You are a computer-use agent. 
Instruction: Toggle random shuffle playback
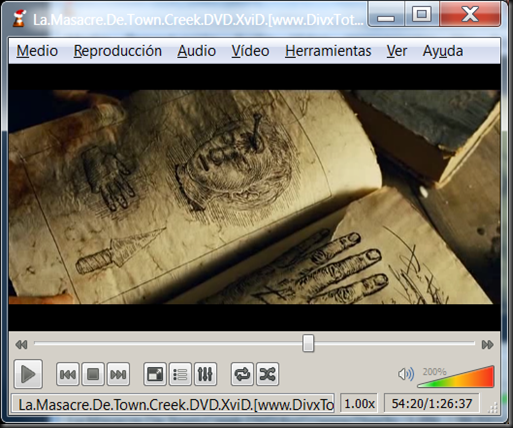(267, 374)
